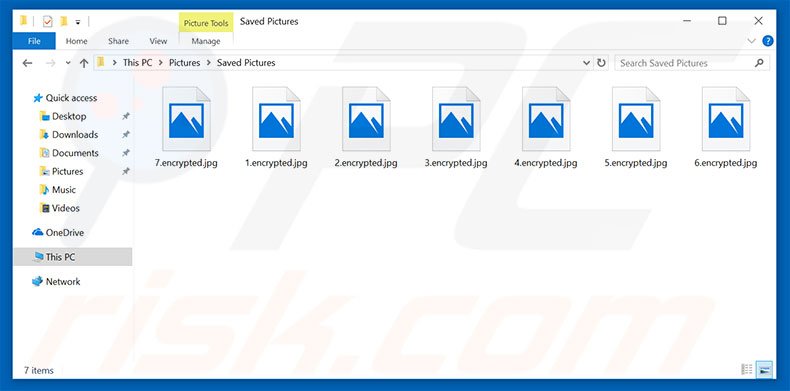Select the 3.encrypted.jpg image icon

456,119
